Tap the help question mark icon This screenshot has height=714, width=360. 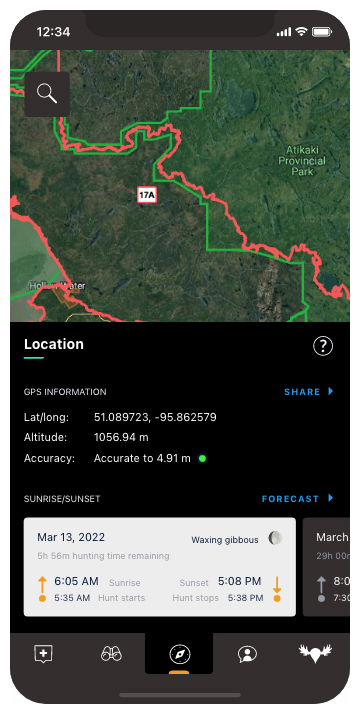[323, 347]
